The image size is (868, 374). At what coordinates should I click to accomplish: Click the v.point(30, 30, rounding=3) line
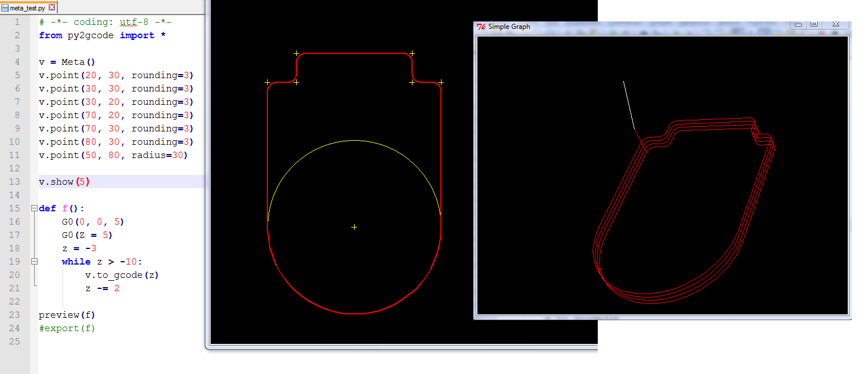click(116, 89)
